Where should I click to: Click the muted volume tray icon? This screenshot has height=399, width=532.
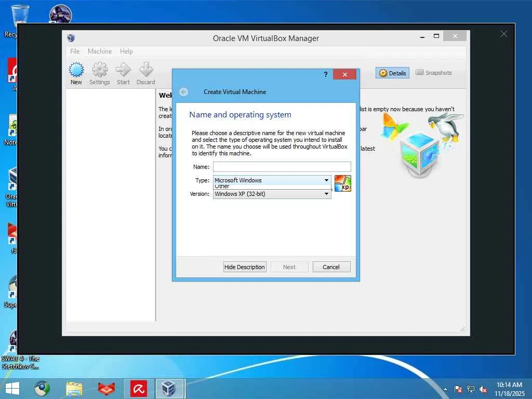click(x=483, y=389)
